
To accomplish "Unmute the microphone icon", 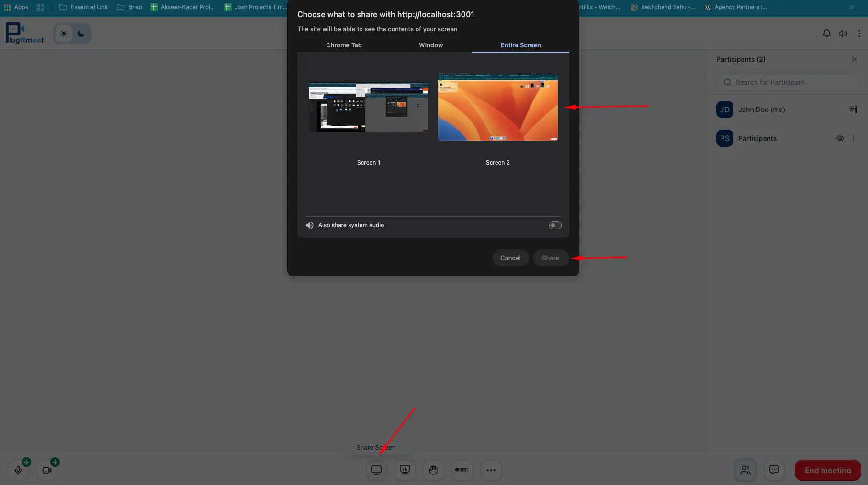I will click(18, 470).
